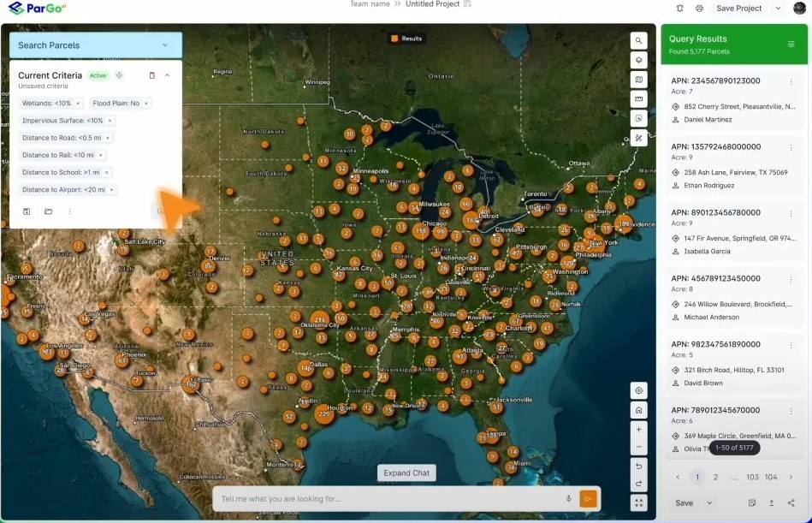Jump to results page 104
This screenshot has height=523, width=812.
click(771, 478)
